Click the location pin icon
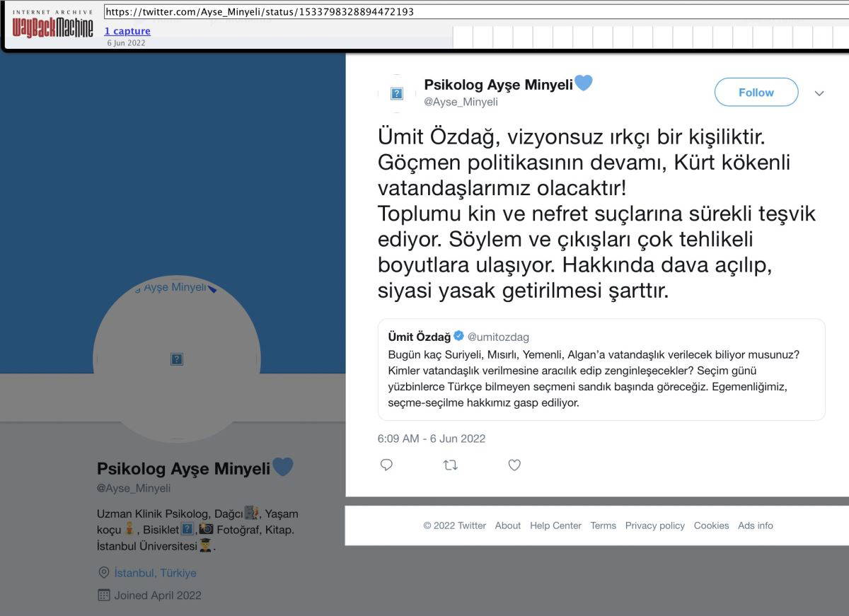 [x=104, y=573]
